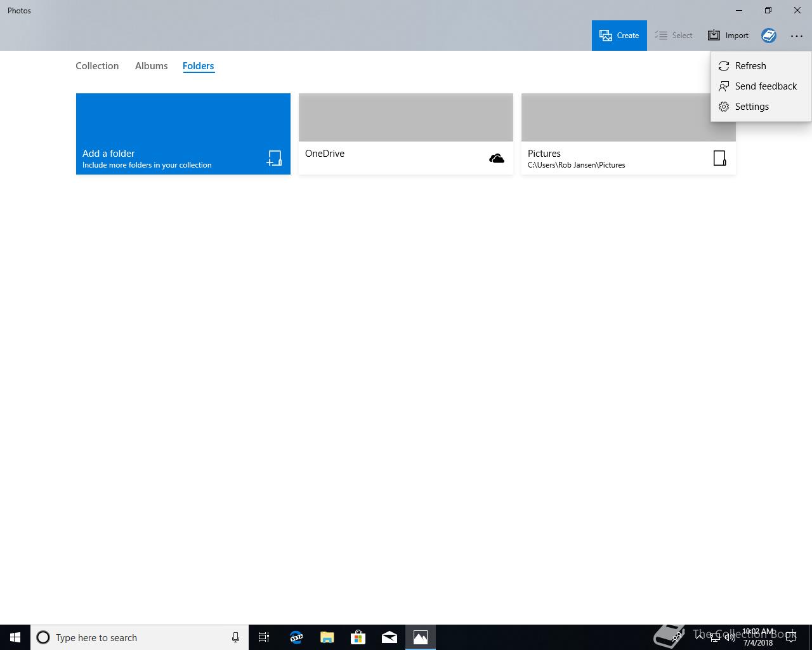Click the device icon on Pictures tile
Screen dimensions: 812x650
coord(719,158)
